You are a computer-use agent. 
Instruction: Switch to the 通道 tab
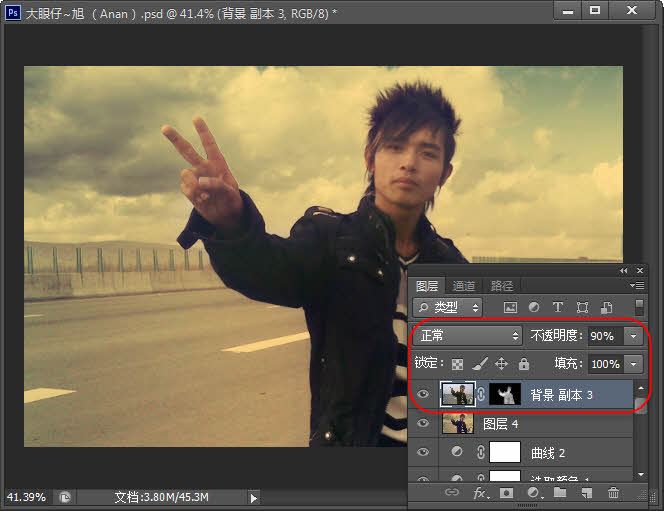tap(464, 285)
